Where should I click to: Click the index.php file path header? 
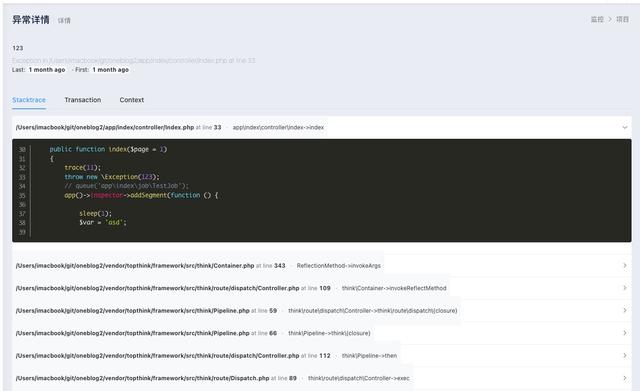tap(105, 127)
